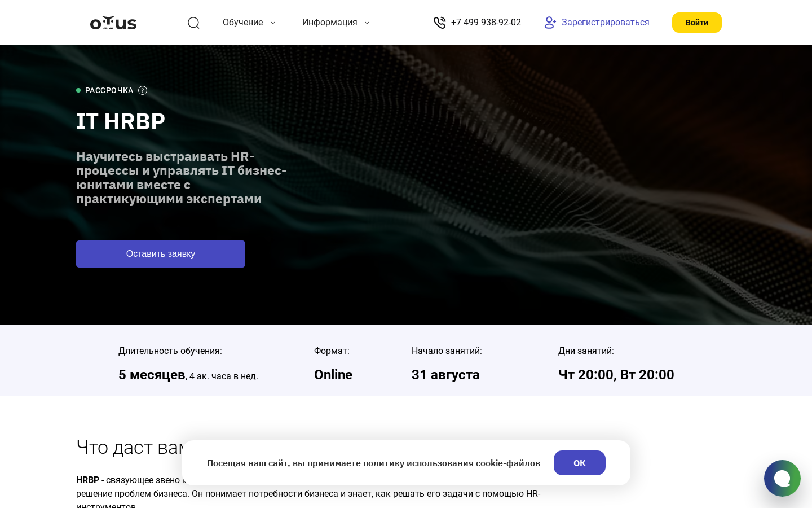Click the РАССРОЧКА label
This screenshot has height=508, width=812.
coord(109,90)
